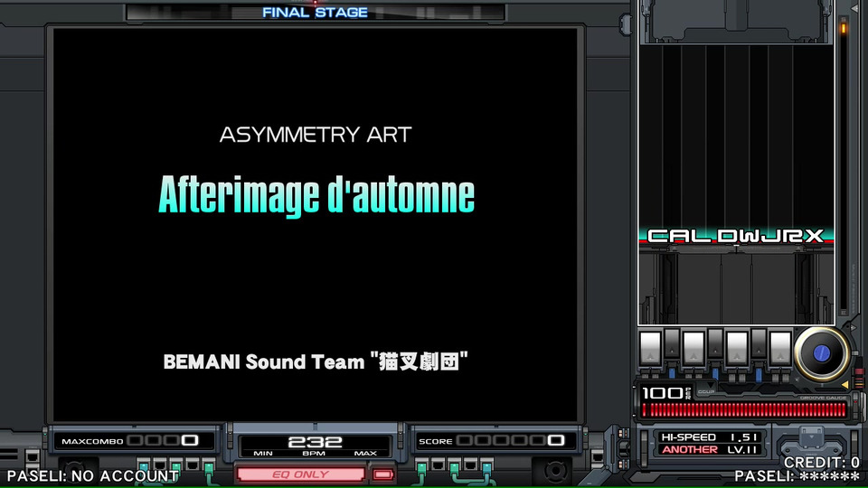This screenshot has height=488, width=868.
Task: Click the ANOTHER LV.11 difficulty label
Action: (709, 450)
